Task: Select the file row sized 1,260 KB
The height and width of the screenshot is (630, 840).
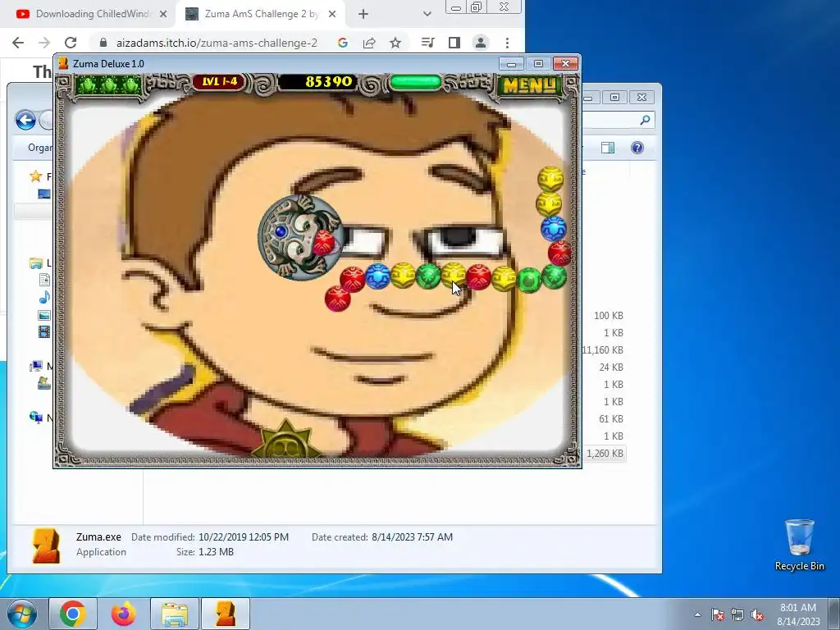Action: coord(604,453)
